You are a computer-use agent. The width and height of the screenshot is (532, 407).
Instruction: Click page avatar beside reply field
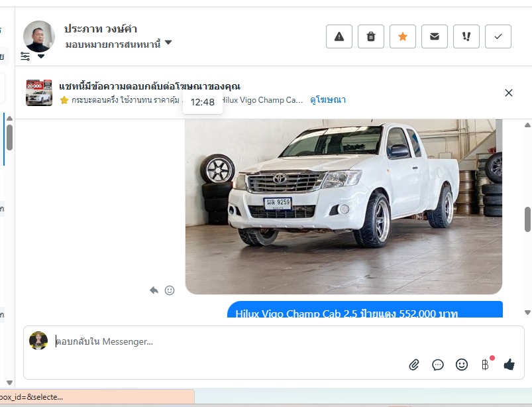pos(38,341)
